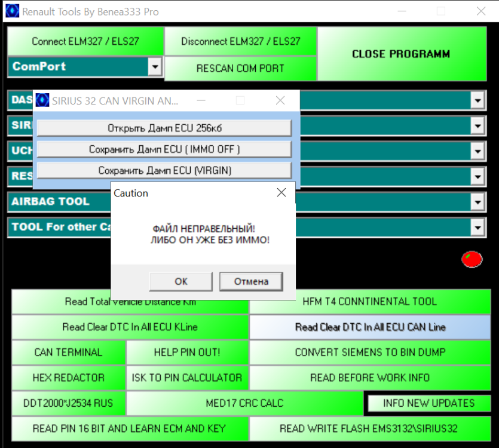The width and height of the screenshot is (499, 448).
Task: Minimize the SIRIUS 32 CAN VIRGIN window
Action: click(201, 100)
